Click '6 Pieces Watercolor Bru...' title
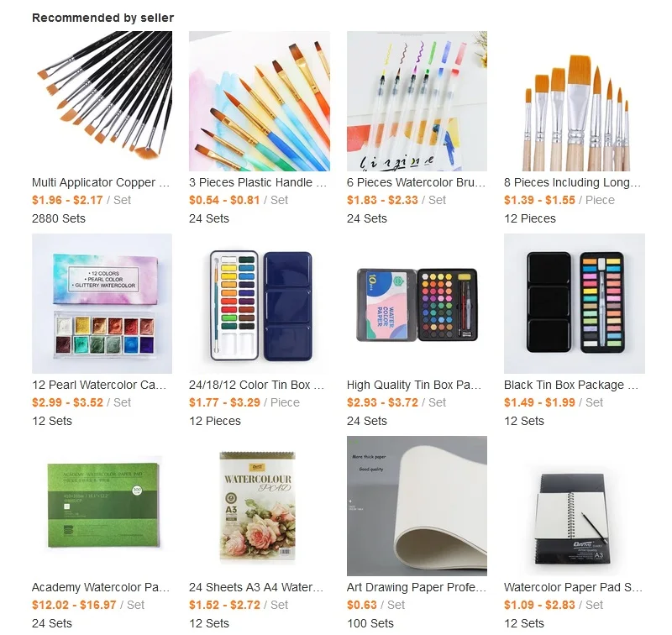Screen dimensions: 672x635 (x=416, y=182)
